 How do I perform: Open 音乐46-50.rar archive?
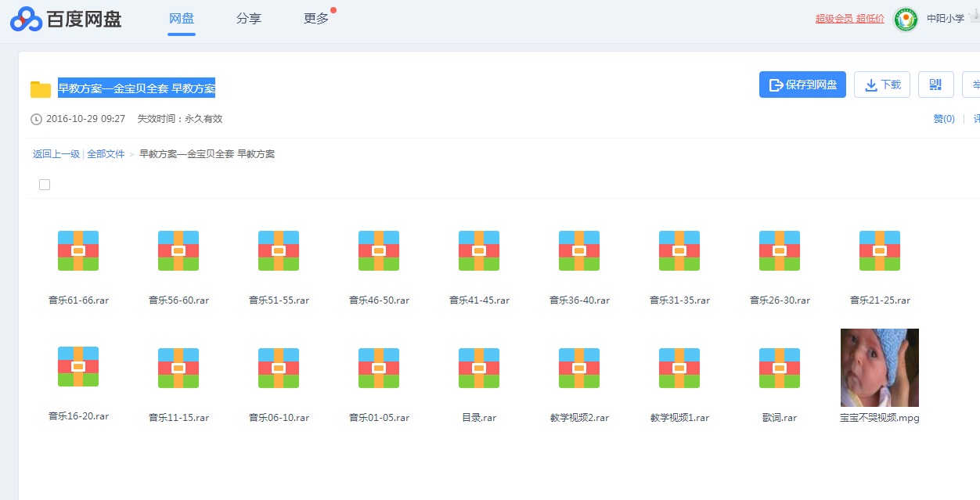(378, 250)
